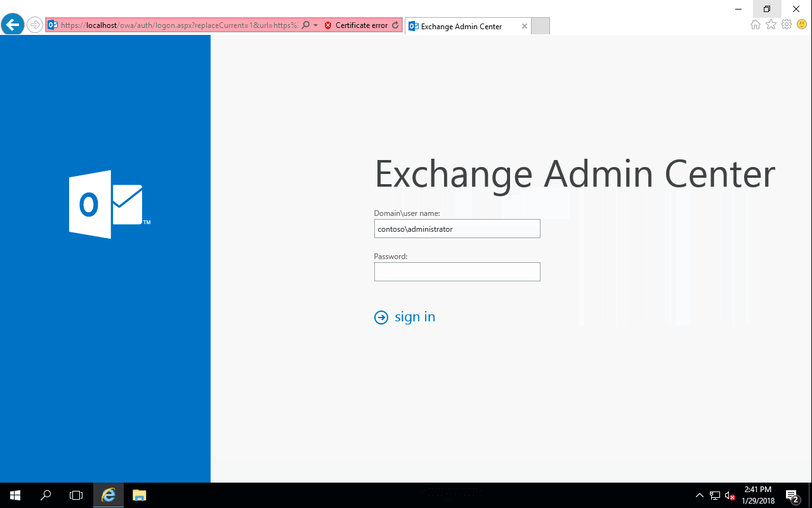
Task: Click the Refresh page icon
Action: point(395,25)
